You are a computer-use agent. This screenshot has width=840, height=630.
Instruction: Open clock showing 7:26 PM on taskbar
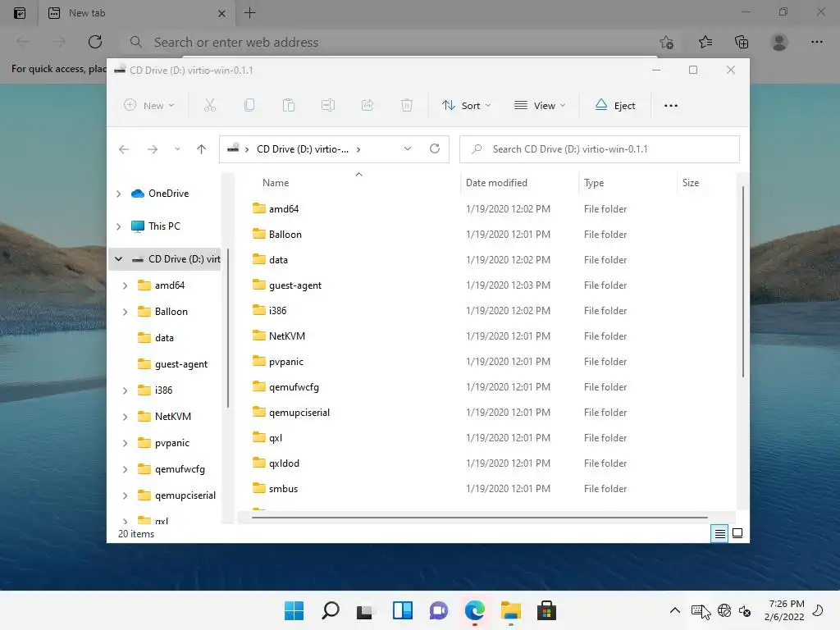click(x=785, y=610)
